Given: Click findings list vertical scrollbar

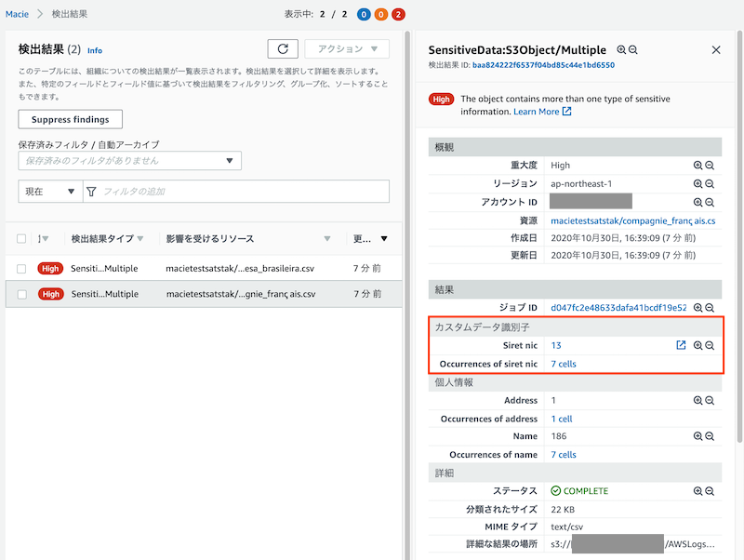Looking at the screenshot, I should click(x=407, y=294).
